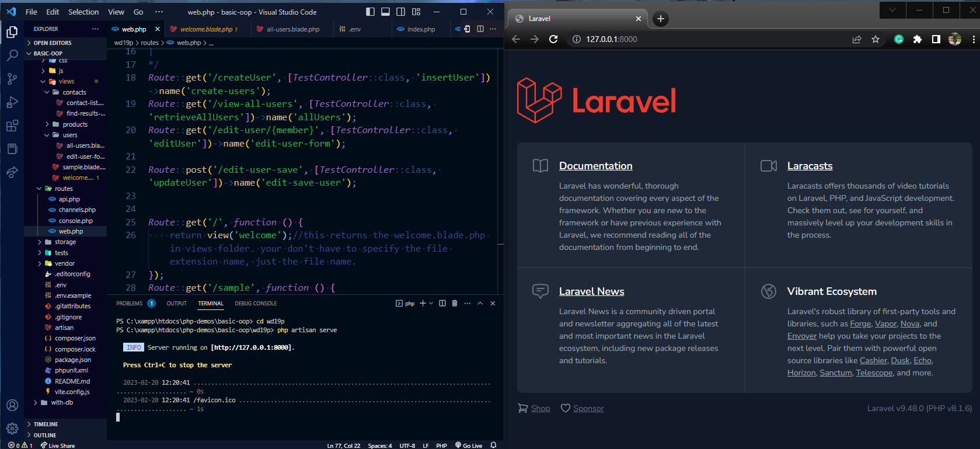Open the File menu
This screenshot has height=449, width=980.
(32, 12)
